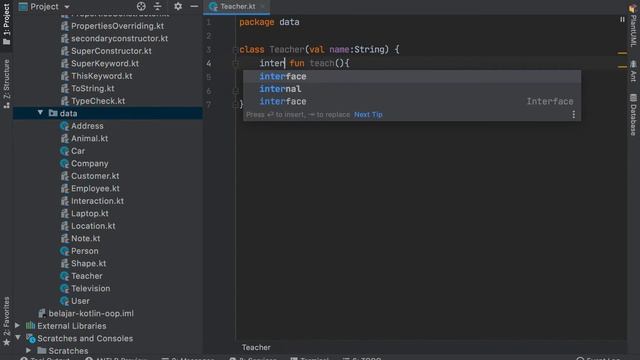This screenshot has width=640, height=360.
Task: Select TypeCheck.kt file
Action: pyautogui.click(x=98, y=101)
